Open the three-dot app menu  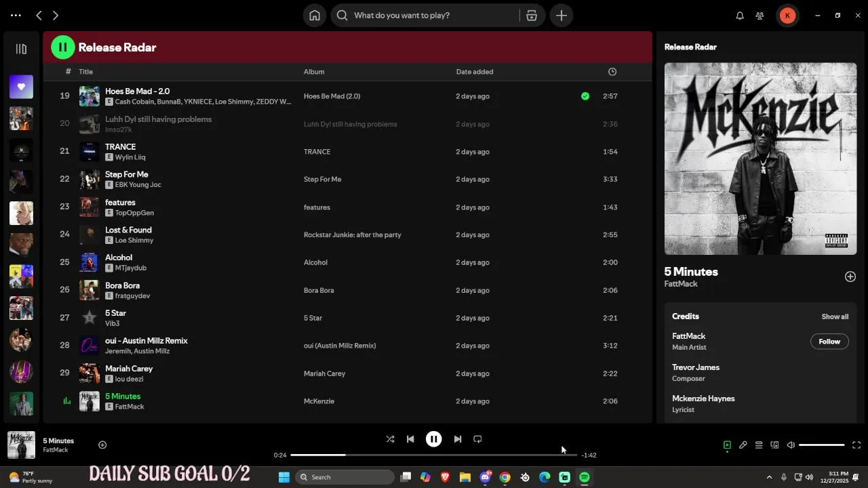pyautogui.click(x=16, y=15)
